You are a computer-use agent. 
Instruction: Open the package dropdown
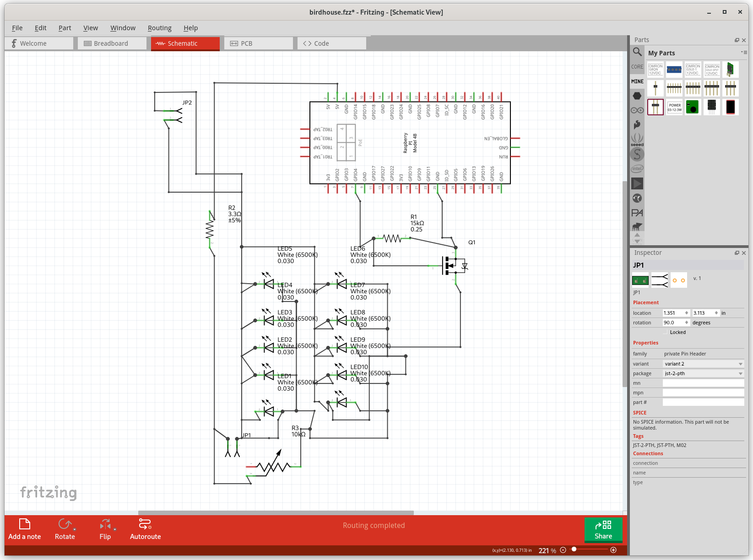704,373
